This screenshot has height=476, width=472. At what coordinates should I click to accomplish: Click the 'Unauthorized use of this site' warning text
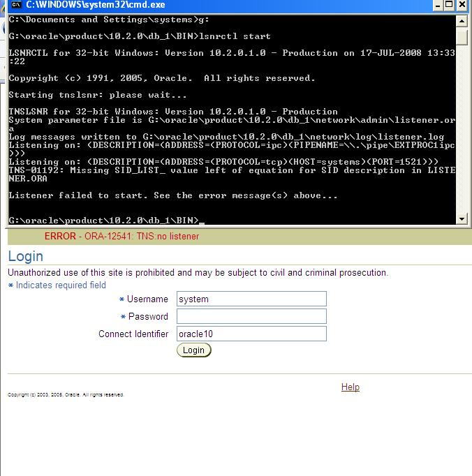click(x=198, y=273)
